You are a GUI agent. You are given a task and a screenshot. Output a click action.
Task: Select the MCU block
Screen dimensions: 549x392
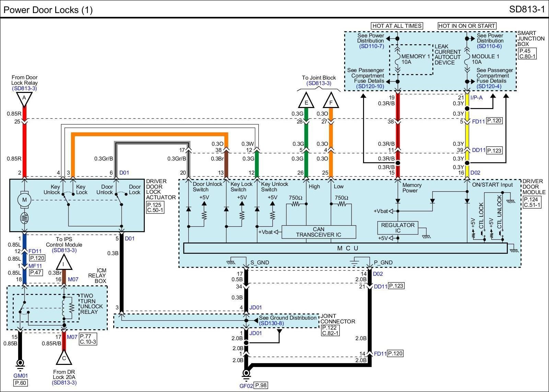coord(345,248)
